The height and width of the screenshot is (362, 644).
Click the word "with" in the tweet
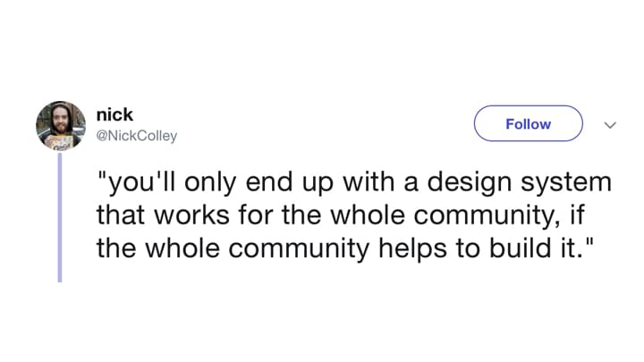pyautogui.click(x=369, y=181)
